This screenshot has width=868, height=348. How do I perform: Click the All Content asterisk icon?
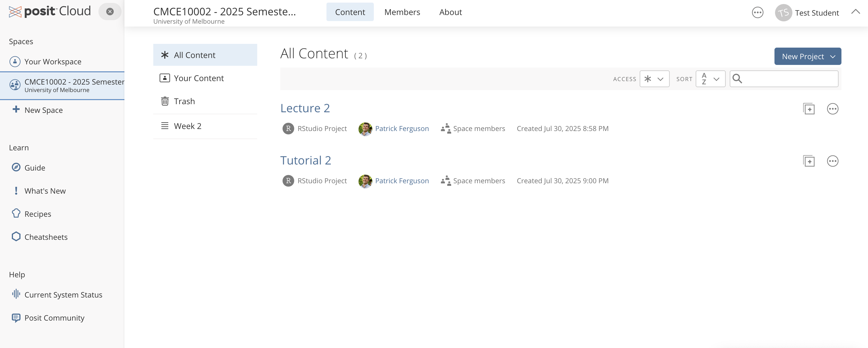[165, 55]
